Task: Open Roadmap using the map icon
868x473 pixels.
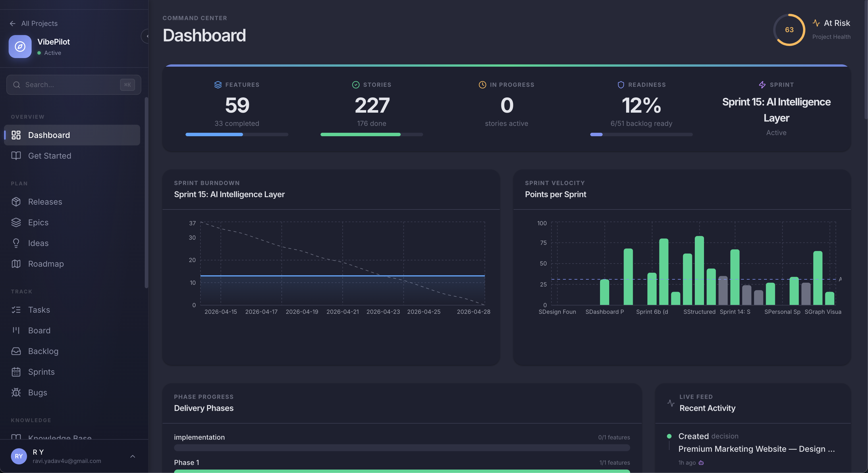Action: (16, 264)
